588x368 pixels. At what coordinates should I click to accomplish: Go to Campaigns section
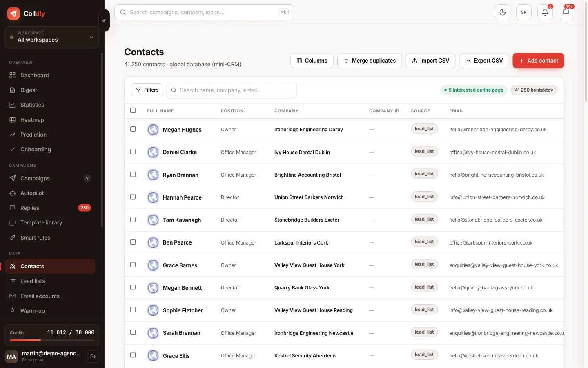coord(50,178)
